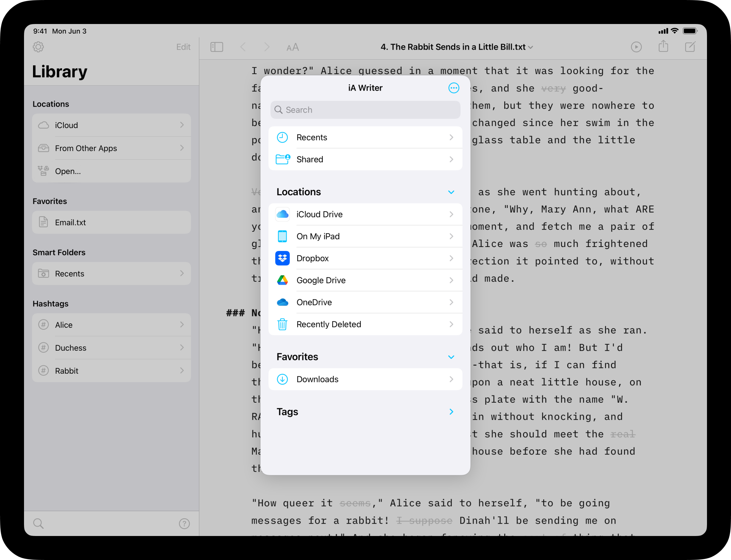Open the Rabbit hashtag
The width and height of the screenshot is (731, 560).
coord(112,371)
